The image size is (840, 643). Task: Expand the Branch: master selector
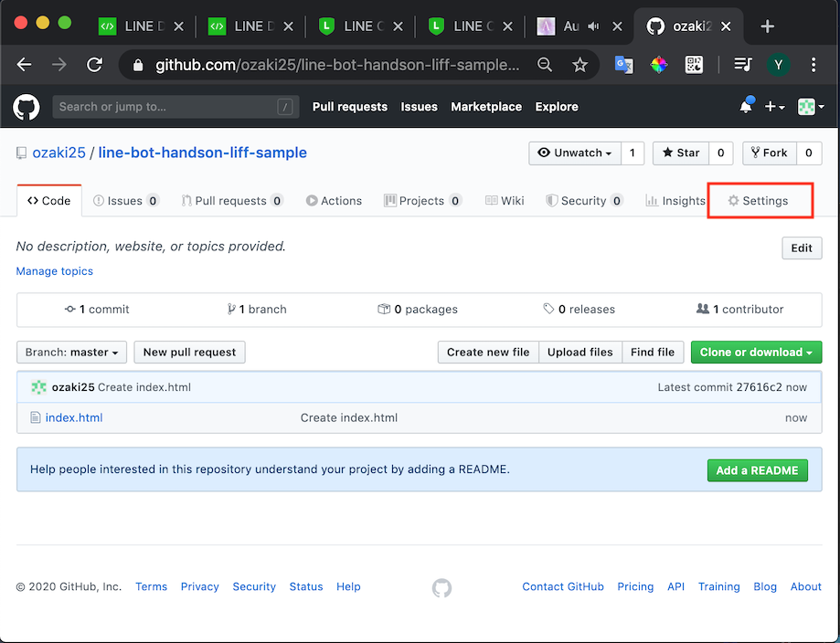[72, 353]
